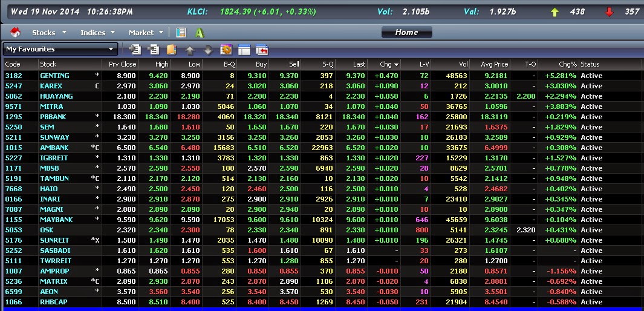The width and height of the screenshot is (644, 311).
Task: Click the green letter A font icon
Action: click(200, 33)
